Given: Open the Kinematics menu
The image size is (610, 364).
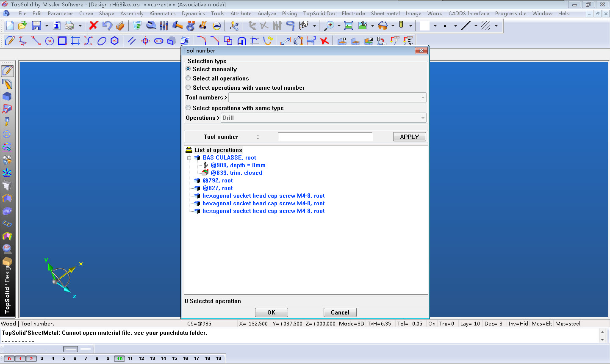Looking at the screenshot, I should pyautogui.click(x=162, y=14).
